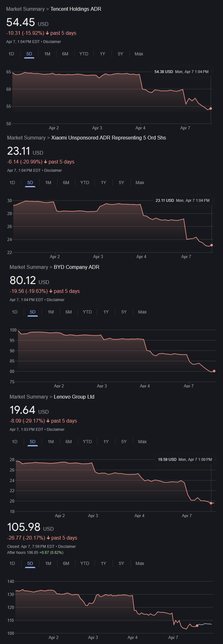Switch Tencent chart to 6M range
Viewport: 223px width, 644px height.
tap(65, 54)
